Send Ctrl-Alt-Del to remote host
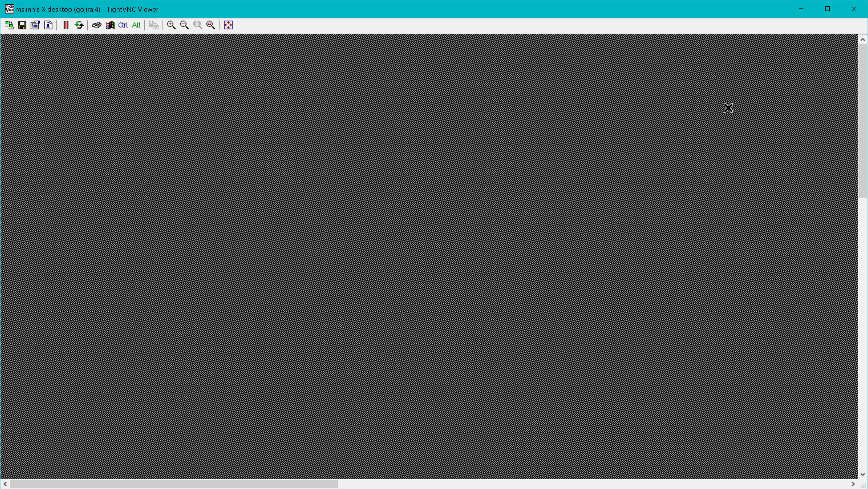The width and height of the screenshot is (868, 489). pos(97,25)
